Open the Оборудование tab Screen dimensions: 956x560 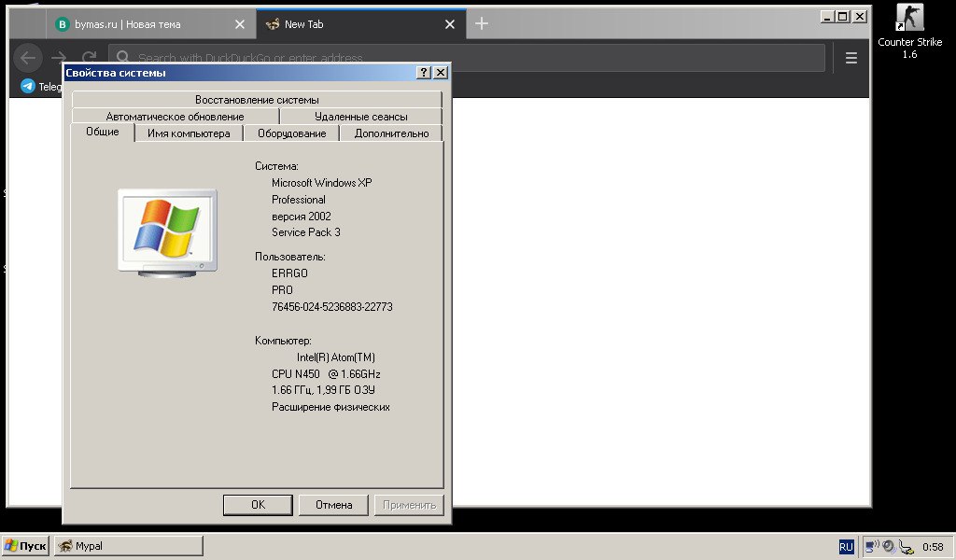tap(292, 133)
